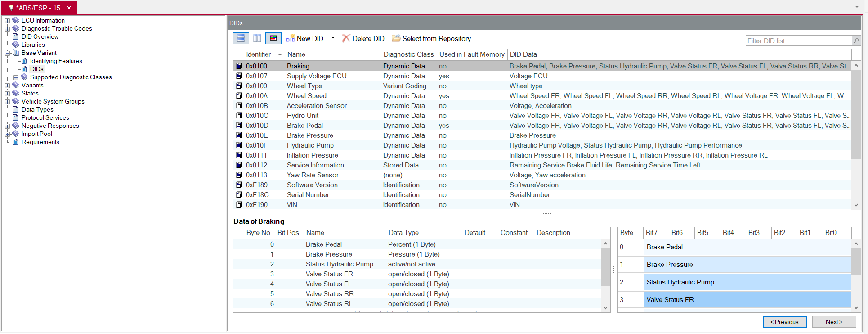Click the Diagnostic Class column header
868x334 pixels.
point(408,54)
